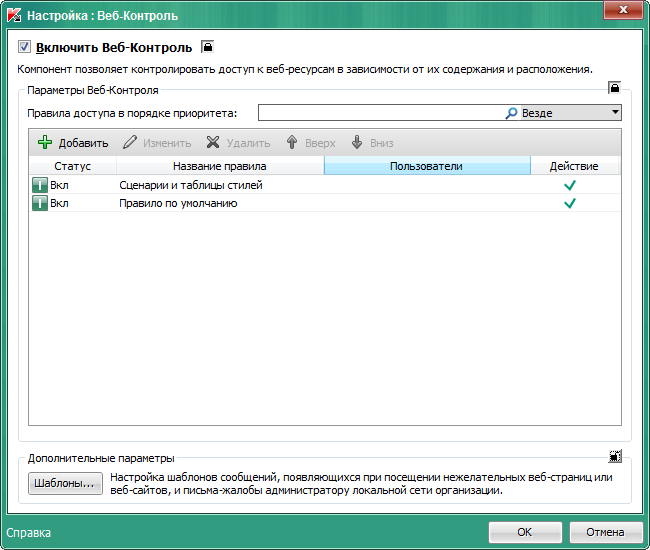Click 'Вкл' status text of 'Сценарии и таблицы стилей'
Viewport: 650px width, 550px height.
pos(59,185)
